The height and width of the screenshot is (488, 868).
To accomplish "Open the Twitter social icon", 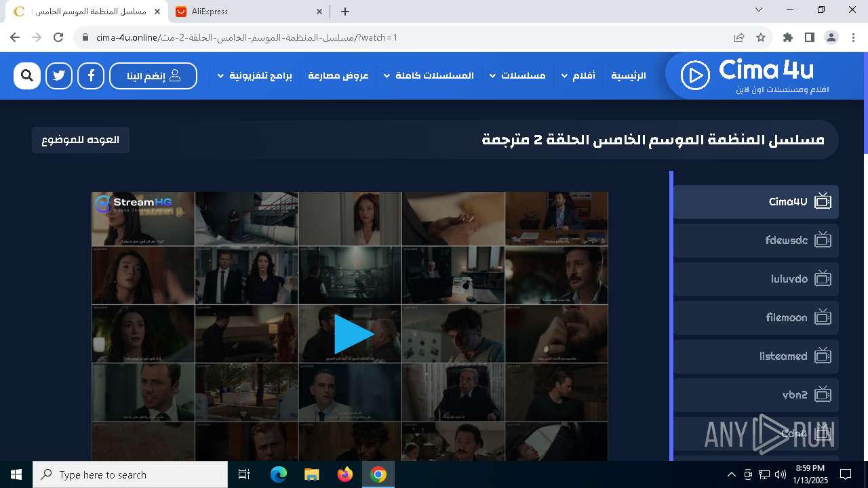I will coord(59,76).
